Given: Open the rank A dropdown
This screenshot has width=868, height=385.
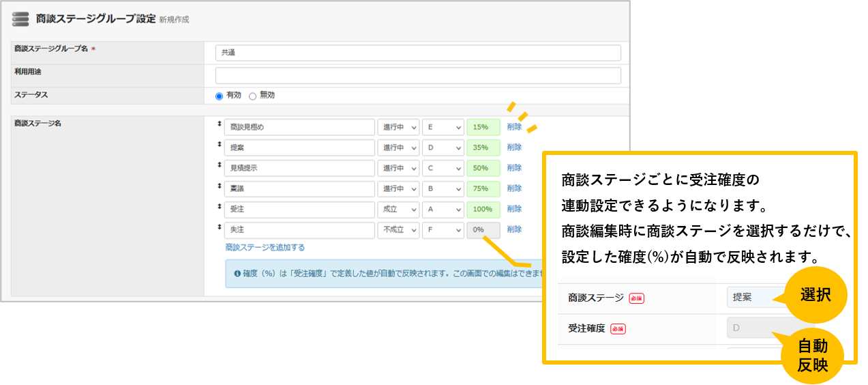Looking at the screenshot, I should [x=443, y=209].
